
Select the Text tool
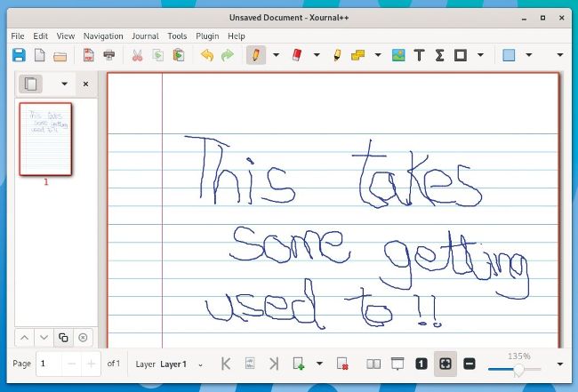[x=419, y=55]
